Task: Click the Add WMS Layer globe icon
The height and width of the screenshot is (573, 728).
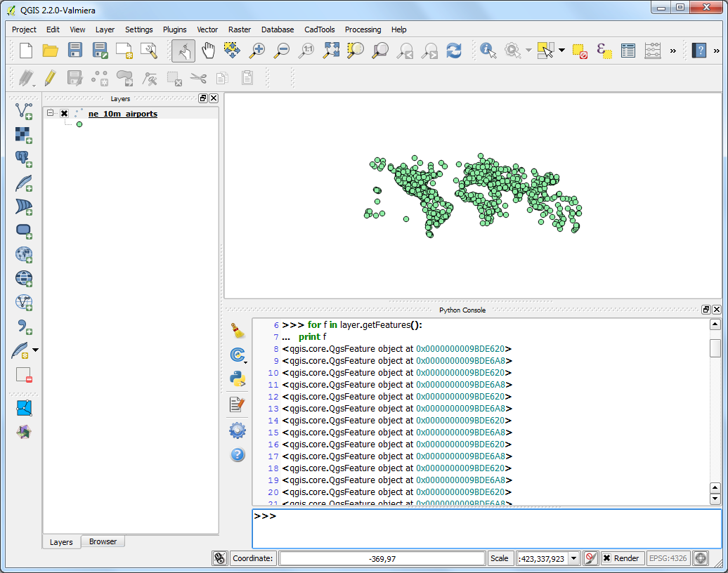Action: [24, 254]
